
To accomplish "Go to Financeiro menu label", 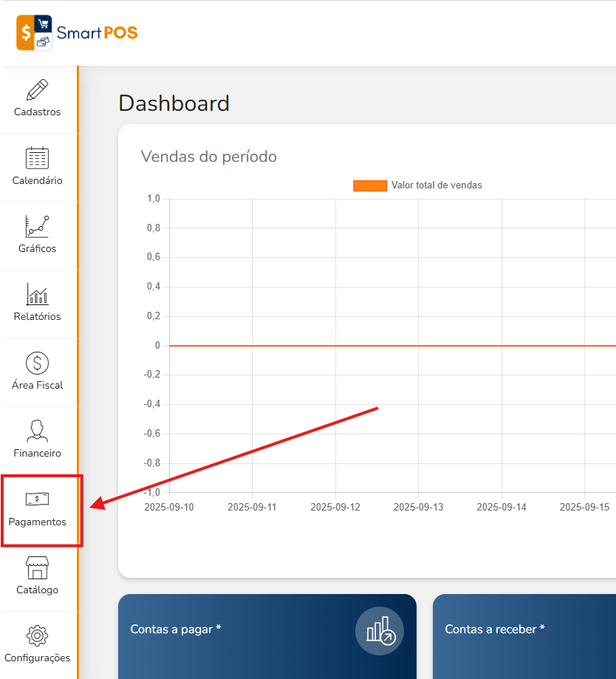I will click(x=37, y=453).
